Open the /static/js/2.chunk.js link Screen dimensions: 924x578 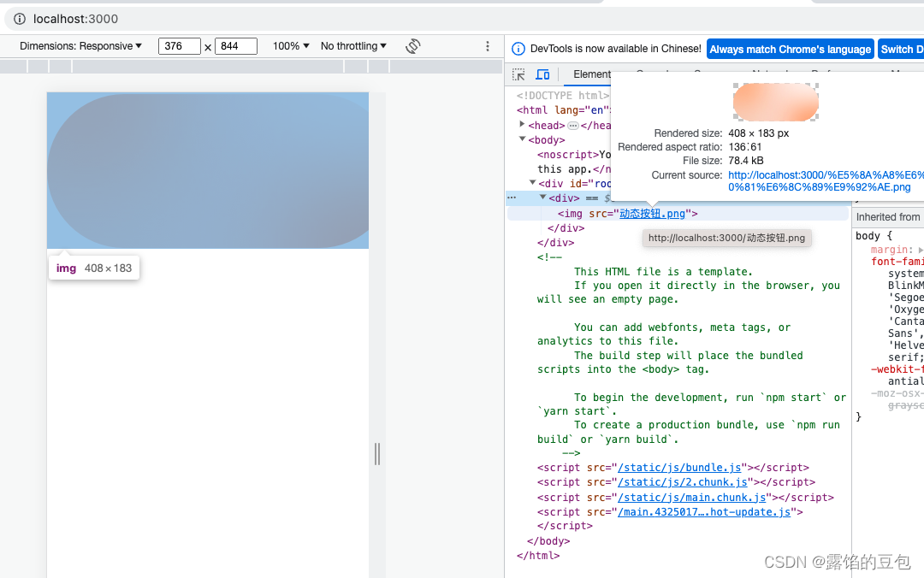[683, 482]
